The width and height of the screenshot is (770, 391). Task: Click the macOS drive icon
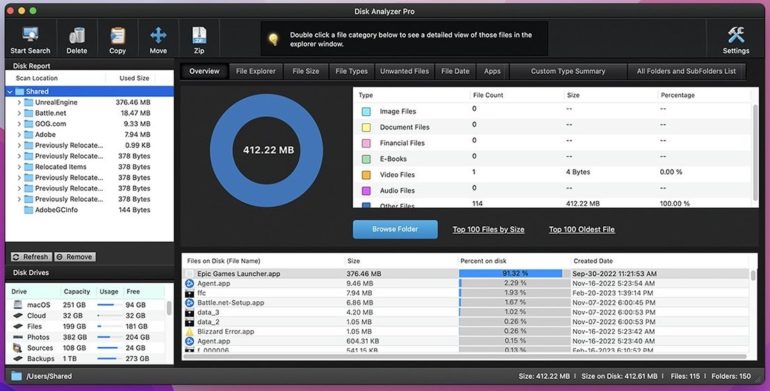point(18,305)
